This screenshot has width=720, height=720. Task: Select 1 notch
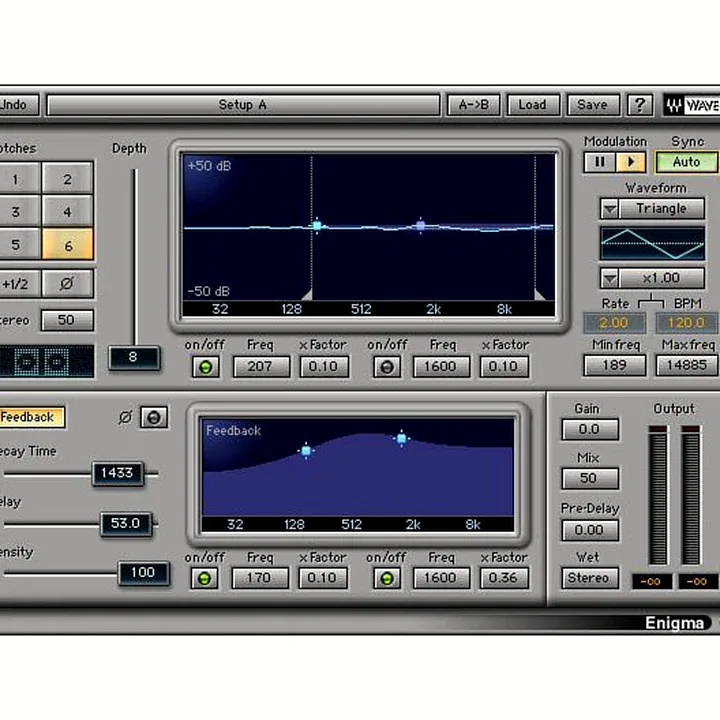[18, 179]
